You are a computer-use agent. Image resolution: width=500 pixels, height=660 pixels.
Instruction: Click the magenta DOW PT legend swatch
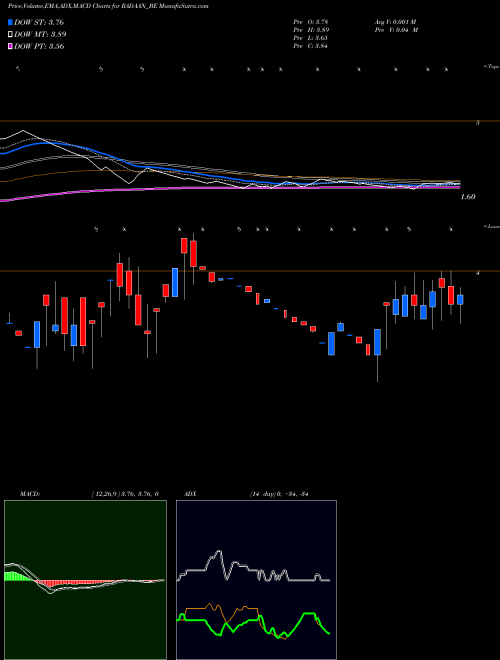coord(10,46)
